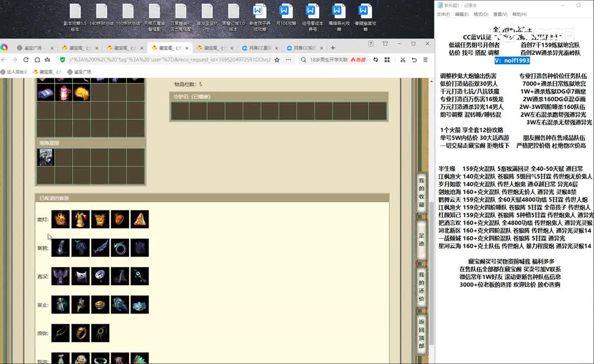The image size is (594, 364).
Task: Open the 副本攻略1.5版本 desktop file
Action: [x=75, y=17]
